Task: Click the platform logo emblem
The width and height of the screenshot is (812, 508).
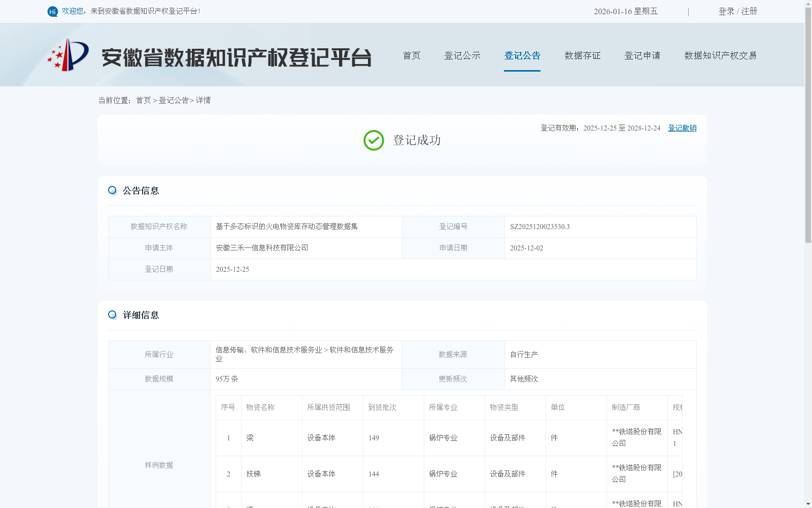Action: click(68, 55)
